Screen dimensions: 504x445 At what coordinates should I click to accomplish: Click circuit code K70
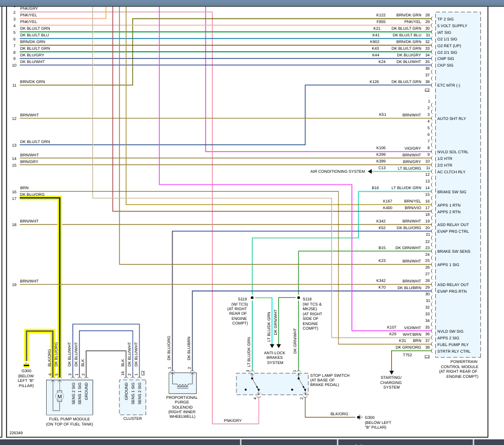coord(382,288)
